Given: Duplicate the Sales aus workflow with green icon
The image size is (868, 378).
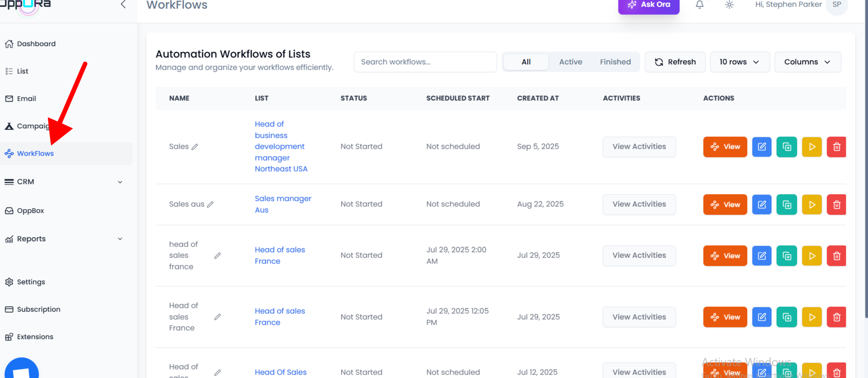Looking at the screenshot, I should click(786, 204).
